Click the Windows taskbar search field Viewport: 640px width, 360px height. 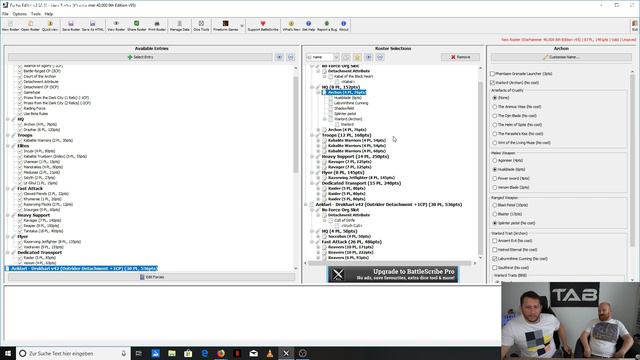73,353
